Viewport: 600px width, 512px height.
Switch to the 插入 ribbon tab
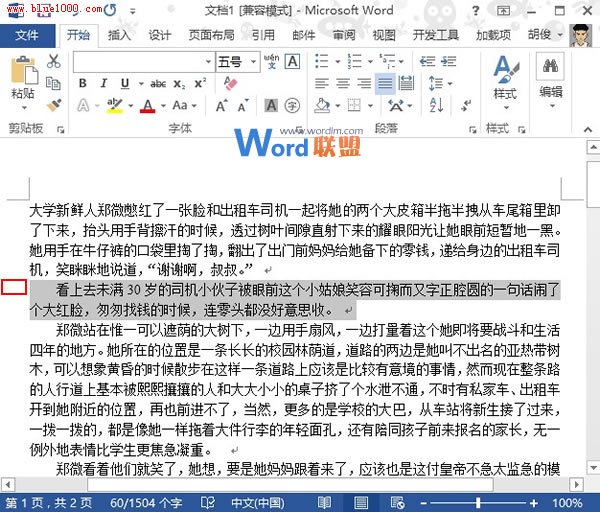[x=119, y=35]
